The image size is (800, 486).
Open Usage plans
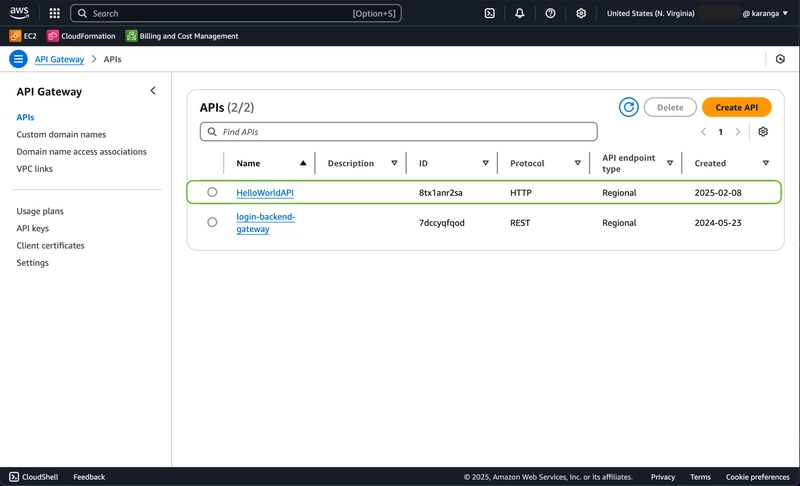coord(40,211)
